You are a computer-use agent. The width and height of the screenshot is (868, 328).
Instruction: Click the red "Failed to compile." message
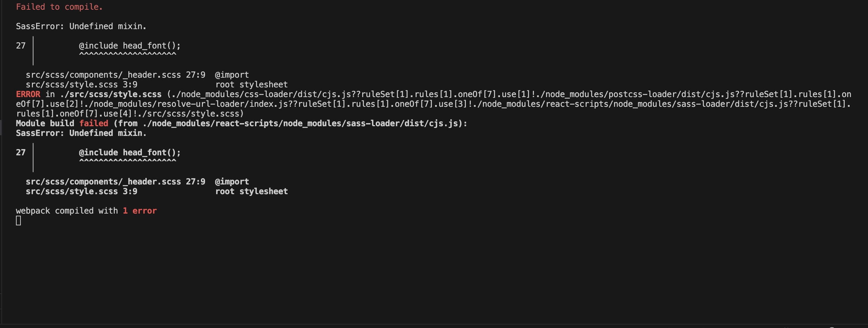[x=59, y=7]
